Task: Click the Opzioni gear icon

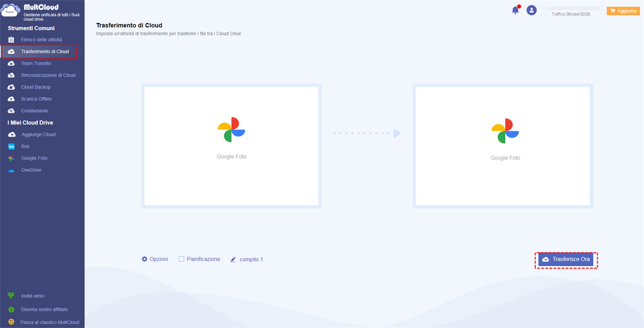Action: click(144, 259)
